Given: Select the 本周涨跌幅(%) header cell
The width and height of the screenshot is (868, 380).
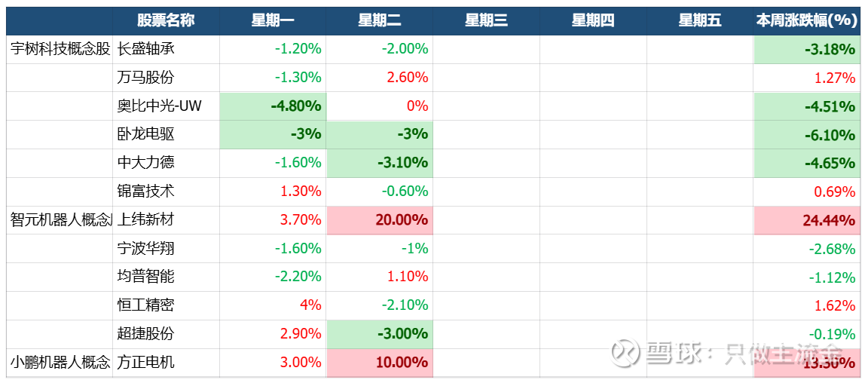Looking at the screenshot, I should [x=807, y=20].
